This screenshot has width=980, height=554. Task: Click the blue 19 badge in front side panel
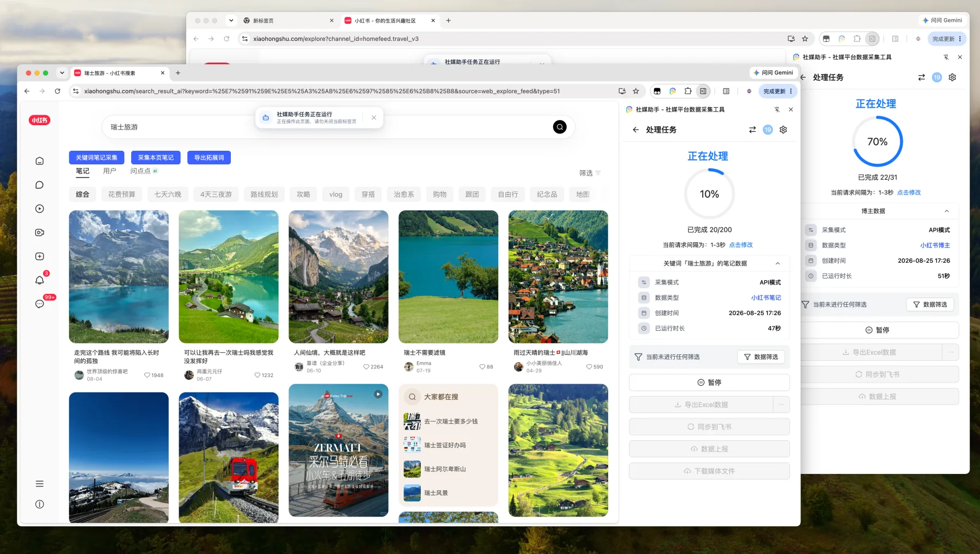coord(768,130)
